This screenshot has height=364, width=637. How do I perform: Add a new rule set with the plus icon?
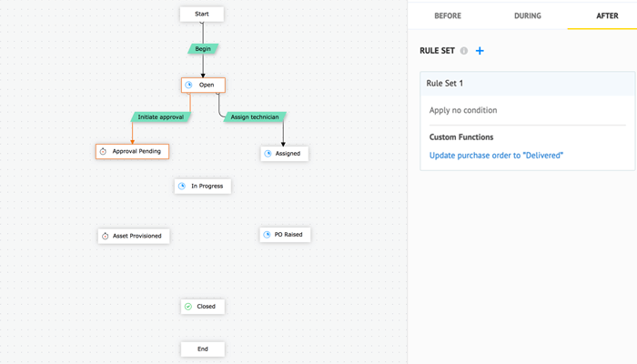tap(480, 51)
